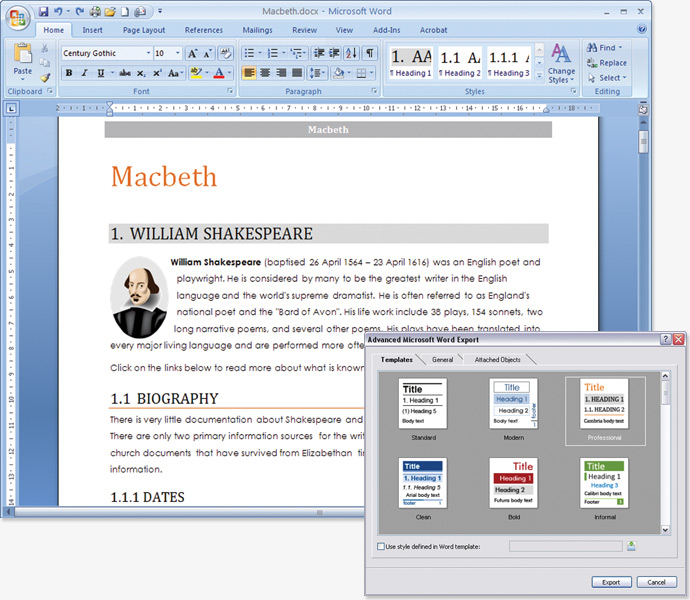Align text right
Image resolution: width=690 pixels, height=600 pixels.
point(281,73)
